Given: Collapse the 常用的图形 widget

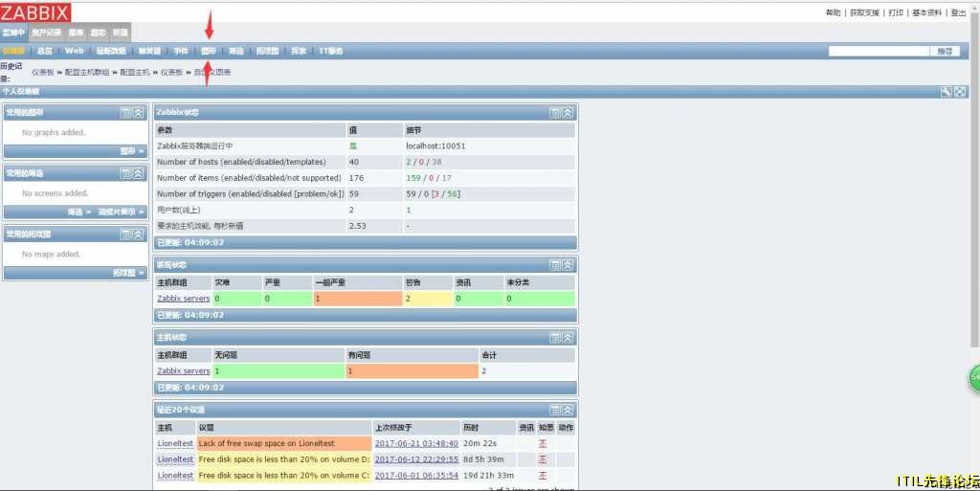Looking at the screenshot, I should coord(139,112).
